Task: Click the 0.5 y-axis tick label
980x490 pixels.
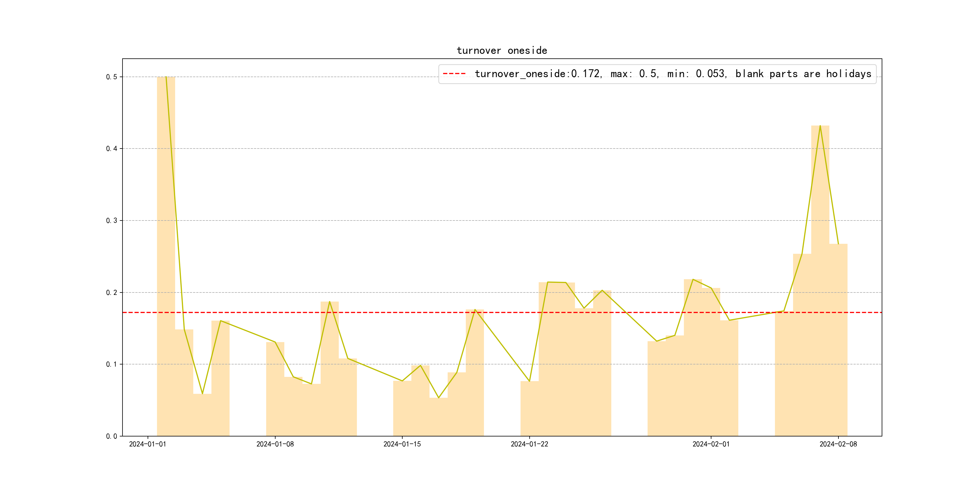Action: pos(112,77)
